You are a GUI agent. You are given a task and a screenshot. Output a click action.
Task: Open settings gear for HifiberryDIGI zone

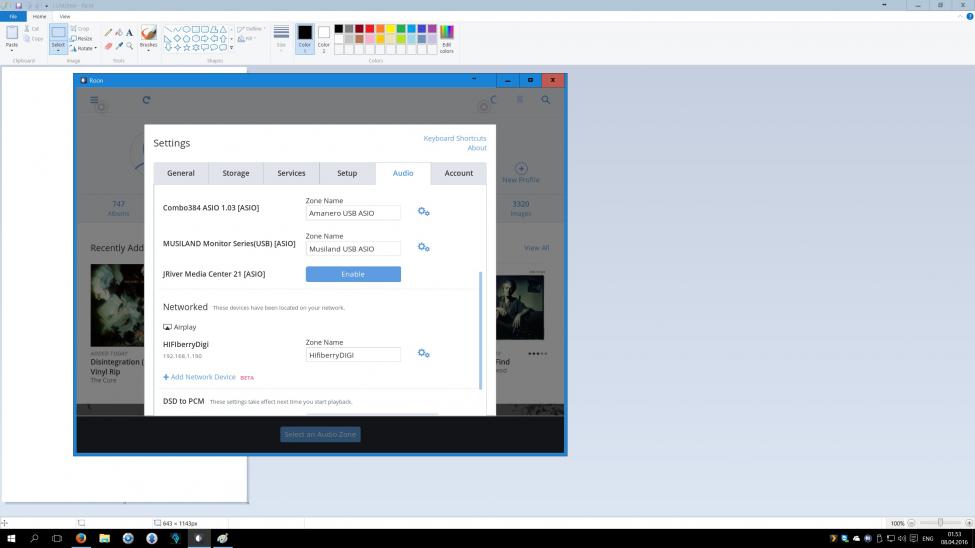pyautogui.click(x=423, y=353)
